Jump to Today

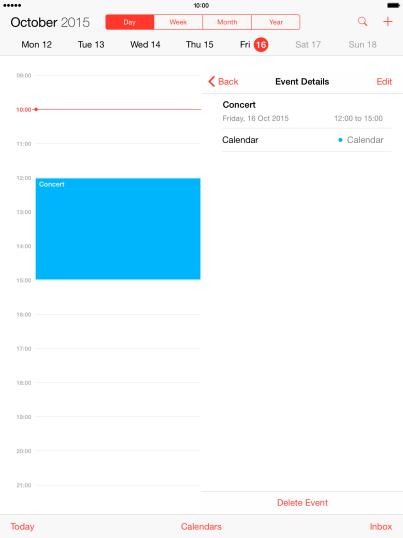pos(22,527)
